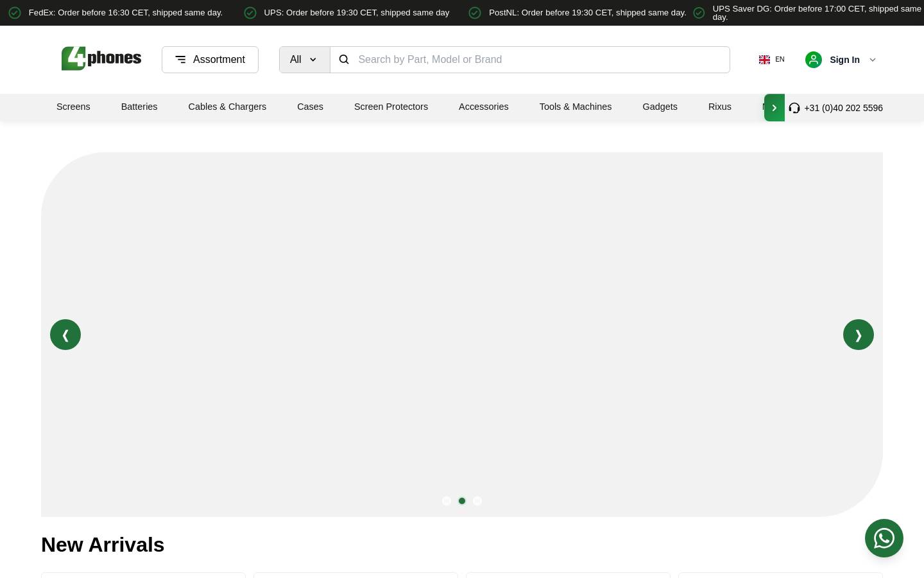924x578 pixels.
Task: Open the Screens category
Action: click(x=73, y=107)
